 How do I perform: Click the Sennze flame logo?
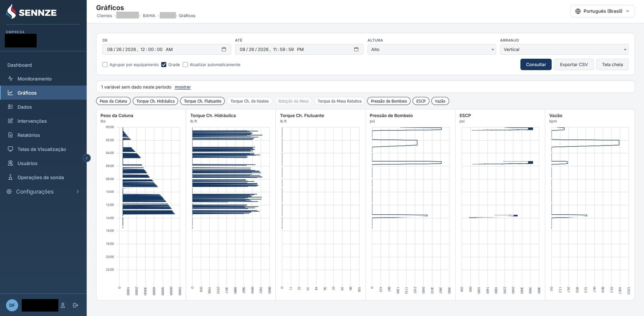[11, 12]
